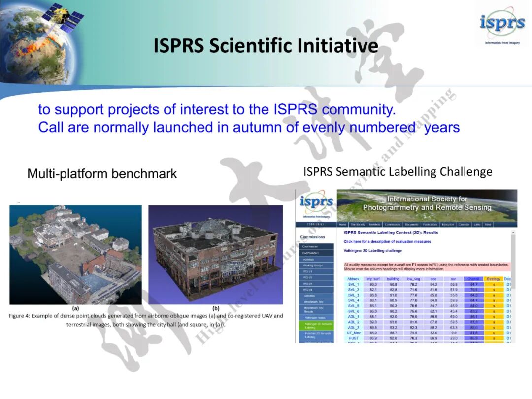Open the Home menu on the ISPRS webpage
Image resolution: width=532 pixels, height=399 pixels.
[343, 224]
